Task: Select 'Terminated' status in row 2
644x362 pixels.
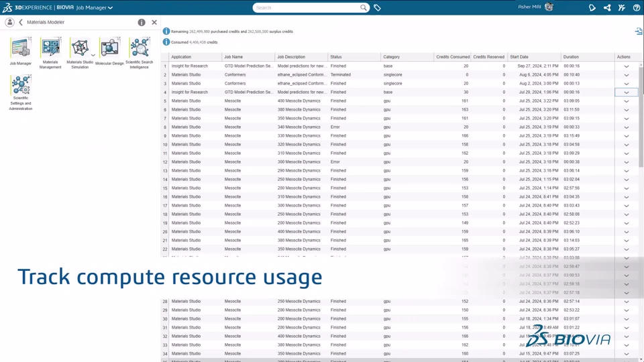Action: (x=341, y=74)
